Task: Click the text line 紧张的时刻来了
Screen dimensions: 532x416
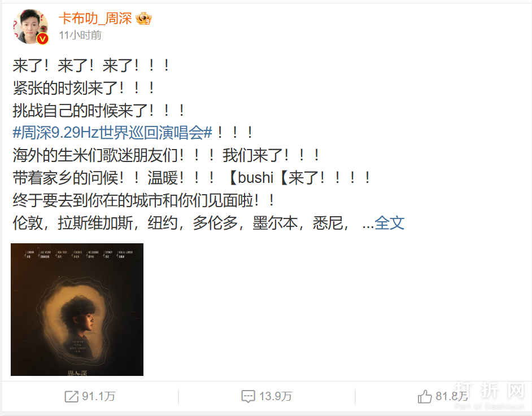Action: click(84, 88)
